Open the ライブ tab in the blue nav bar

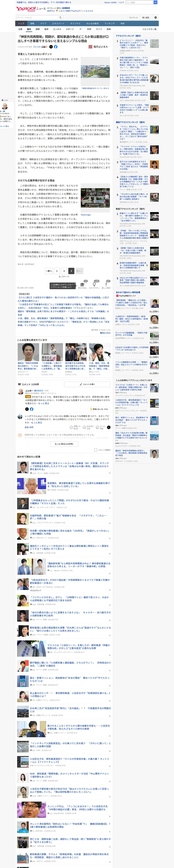coord(43,24)
